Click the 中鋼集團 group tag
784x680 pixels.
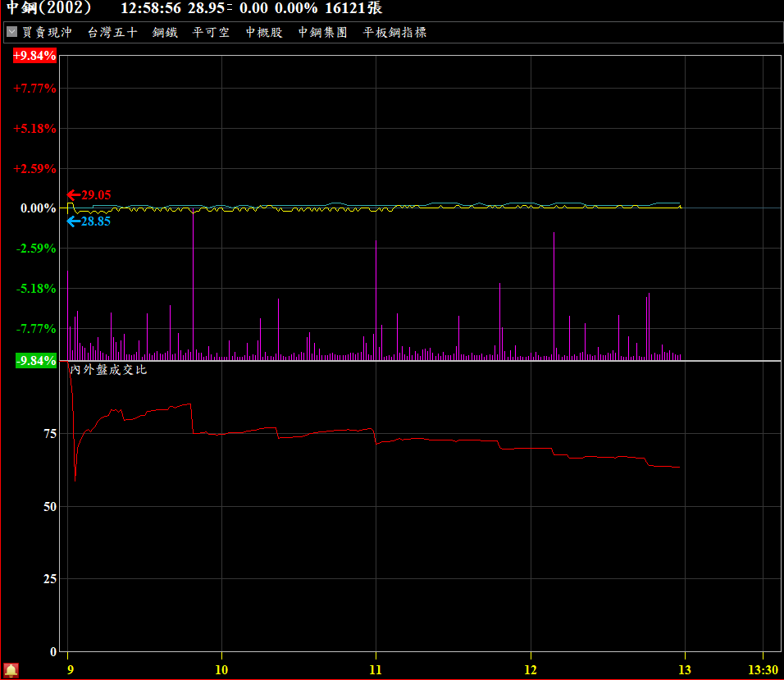coord(322,33)
